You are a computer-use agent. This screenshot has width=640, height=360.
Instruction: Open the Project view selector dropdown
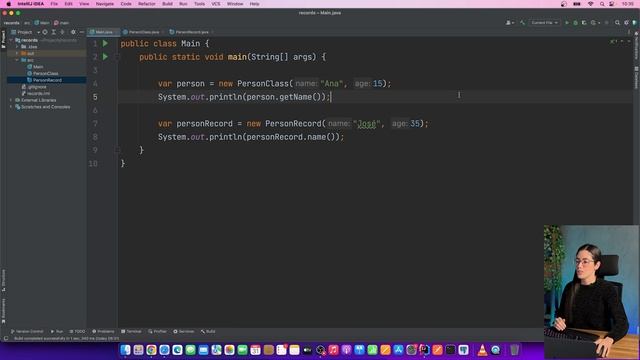coord(25,32)
